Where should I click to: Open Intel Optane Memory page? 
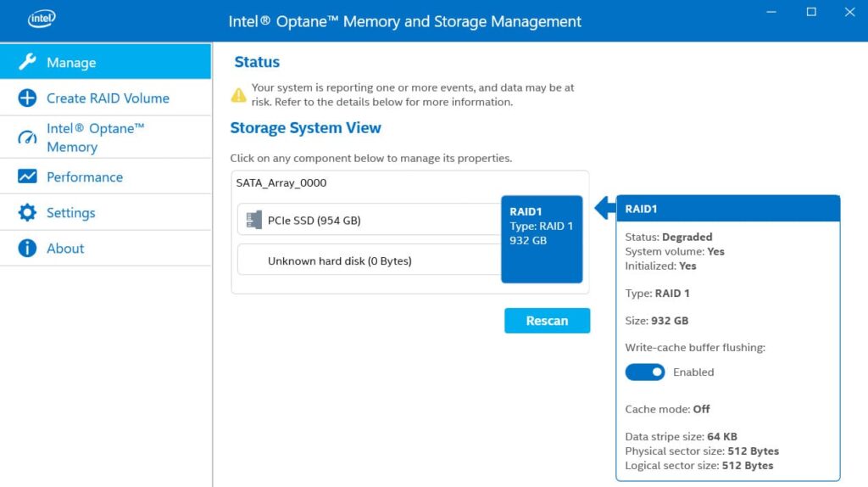[95, 137]
